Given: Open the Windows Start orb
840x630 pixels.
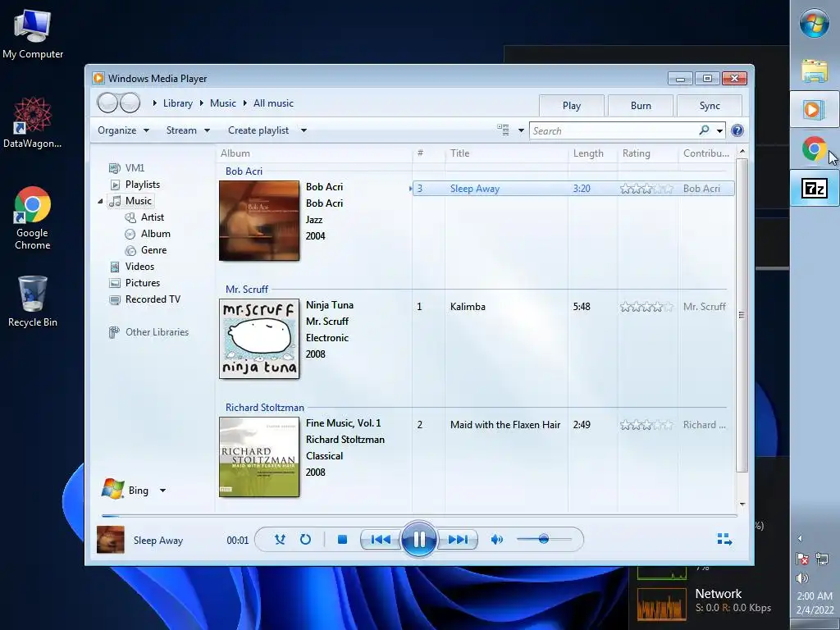Looking at the screenshot, I should 815,24.
